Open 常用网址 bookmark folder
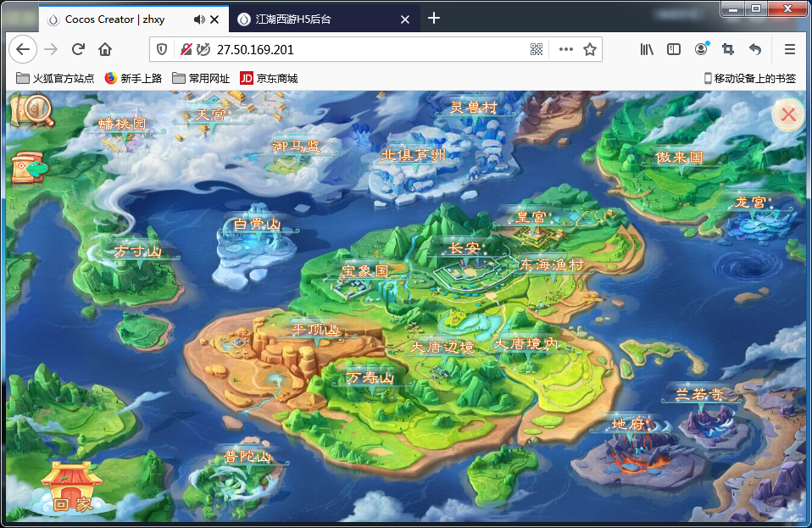Image resolution: width=812 pixels, height=528 pixels. (x=201, y=78)
